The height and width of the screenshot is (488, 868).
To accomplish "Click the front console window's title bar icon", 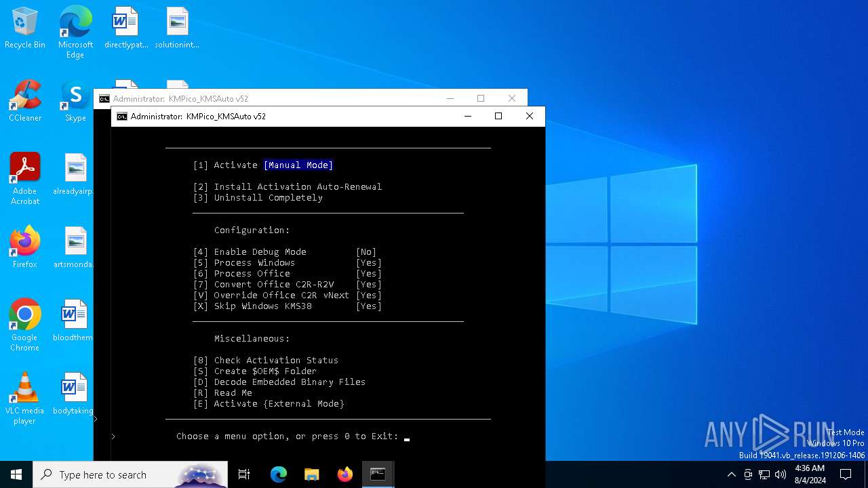I will 122,117.
